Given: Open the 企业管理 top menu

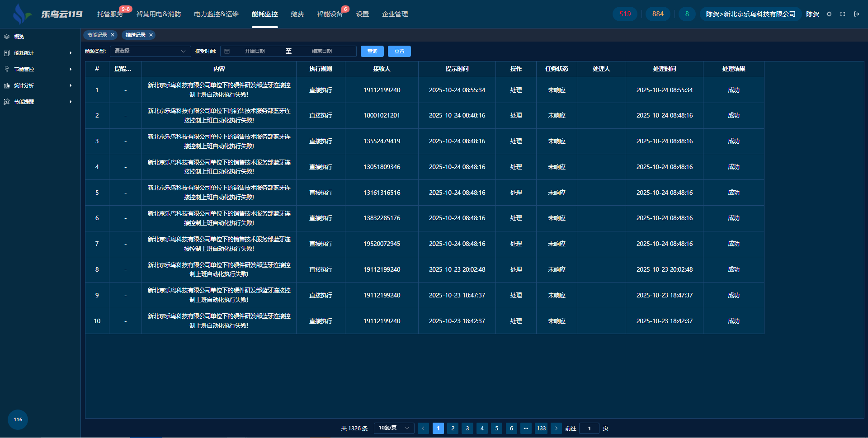Looking at the screenshot, I should coord(395,14).
